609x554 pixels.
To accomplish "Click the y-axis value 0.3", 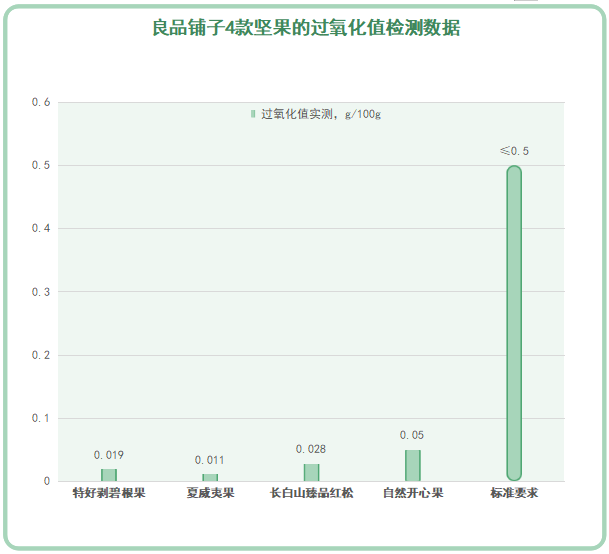I will coord(41,292).
